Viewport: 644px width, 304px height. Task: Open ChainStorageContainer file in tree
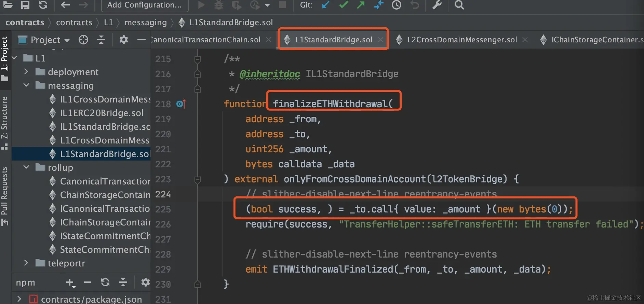coord(100,195)
